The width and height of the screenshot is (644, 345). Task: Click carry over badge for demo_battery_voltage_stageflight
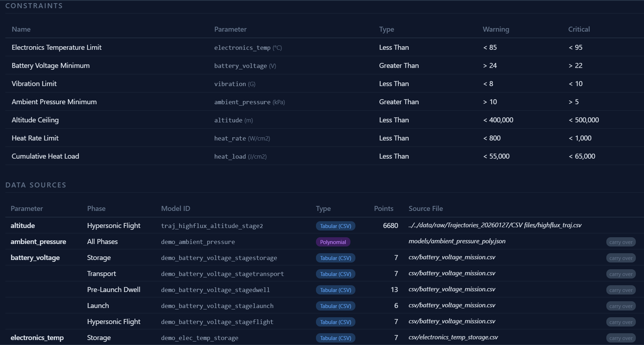click(621, 322)
